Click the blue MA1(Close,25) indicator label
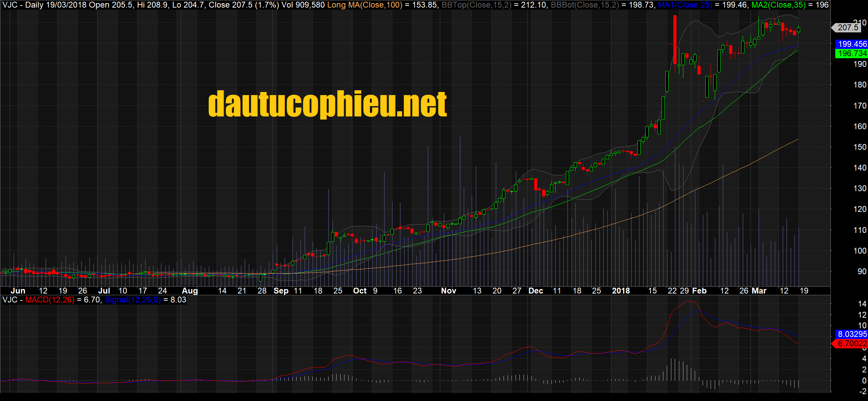Viewport: 868px width, 401px height. tap(685, 5)
